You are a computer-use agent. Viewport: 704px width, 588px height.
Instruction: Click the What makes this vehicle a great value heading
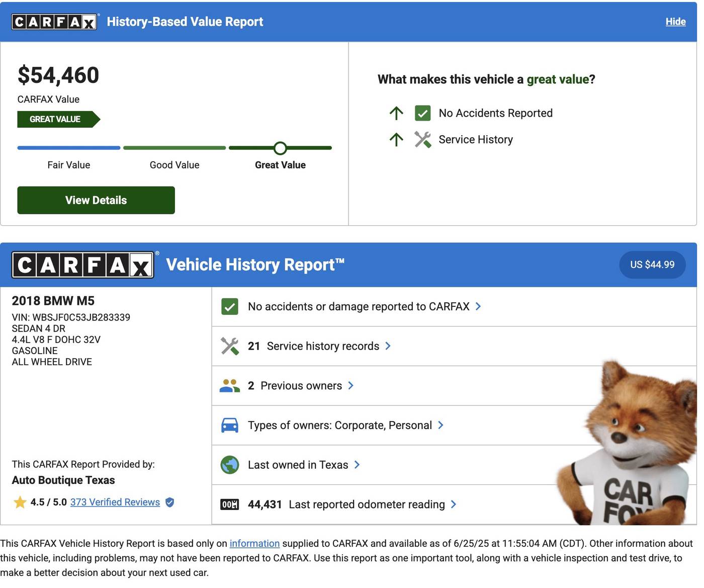(x=486, y=79)
